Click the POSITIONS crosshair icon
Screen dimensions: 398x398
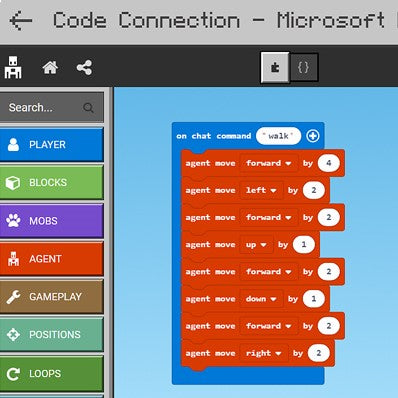point(13,335)
